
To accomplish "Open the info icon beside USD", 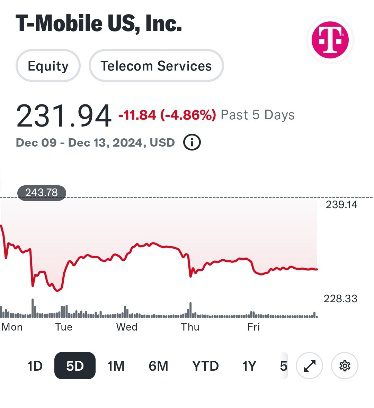I will (x=192, y=143).
